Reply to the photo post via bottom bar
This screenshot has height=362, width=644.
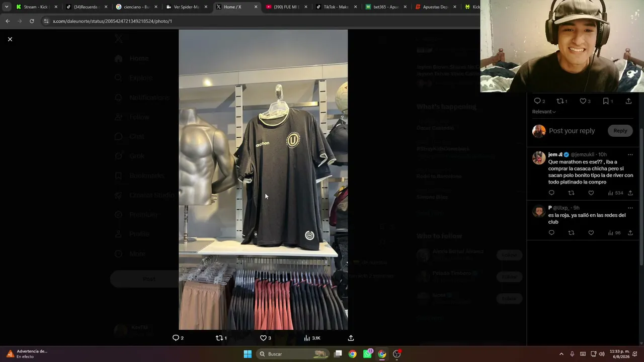point(178,338)
